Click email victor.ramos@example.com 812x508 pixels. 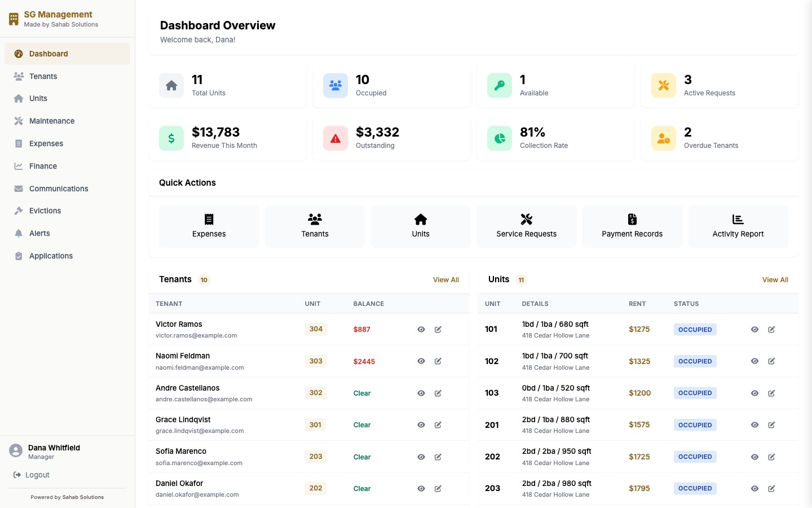(x=196, y=335)
